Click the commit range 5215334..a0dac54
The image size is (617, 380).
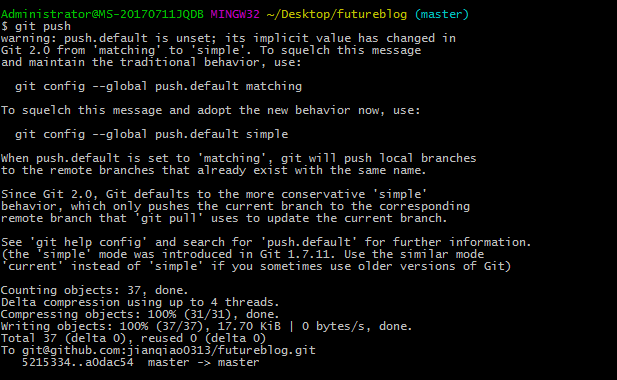[x=78, y=362]
